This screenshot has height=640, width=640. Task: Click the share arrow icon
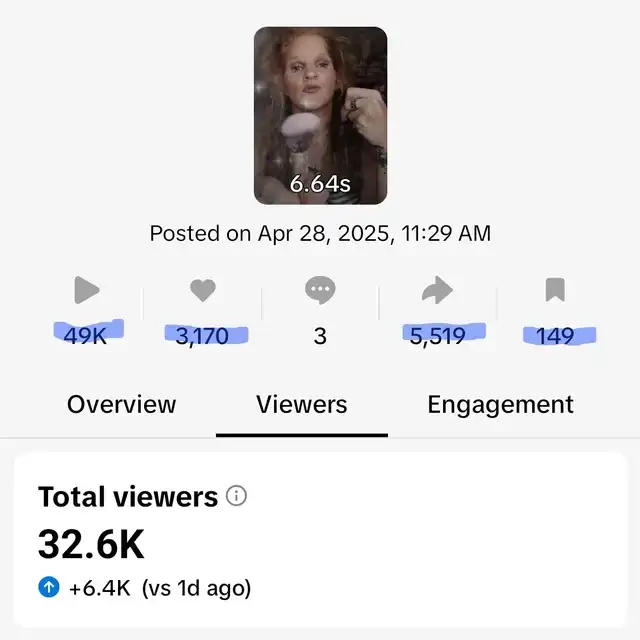pyautogui.click(x=437, y=291)
